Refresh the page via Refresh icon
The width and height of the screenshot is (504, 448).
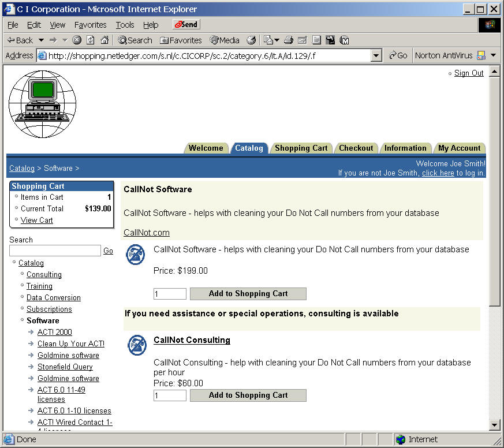[x=91, y=40]
